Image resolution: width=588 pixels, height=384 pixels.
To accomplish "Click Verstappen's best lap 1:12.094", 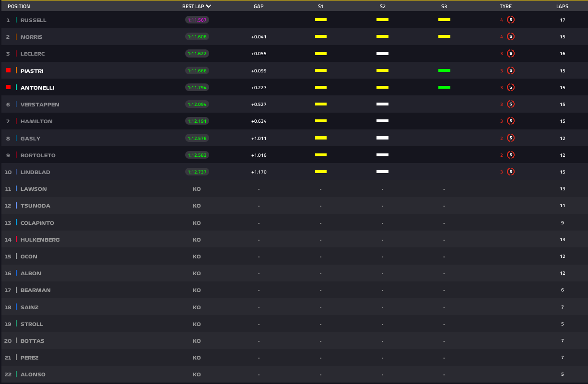I will [197, 105].
